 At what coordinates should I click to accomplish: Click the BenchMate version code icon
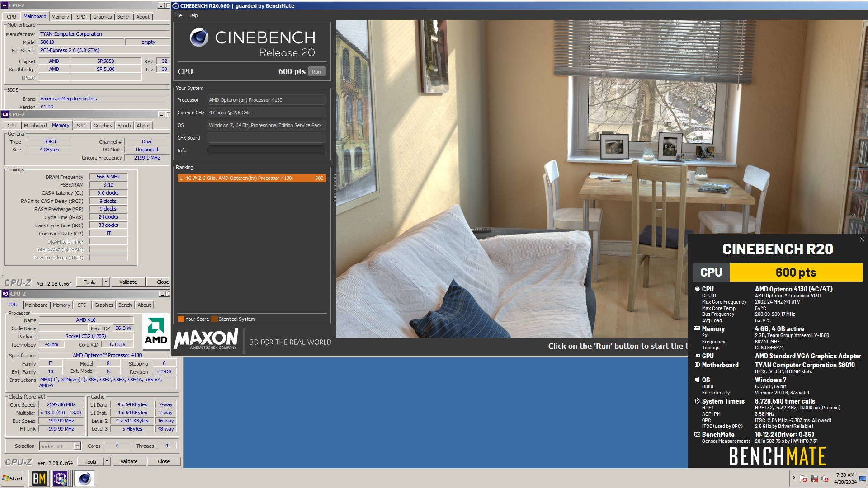point(697,434)
